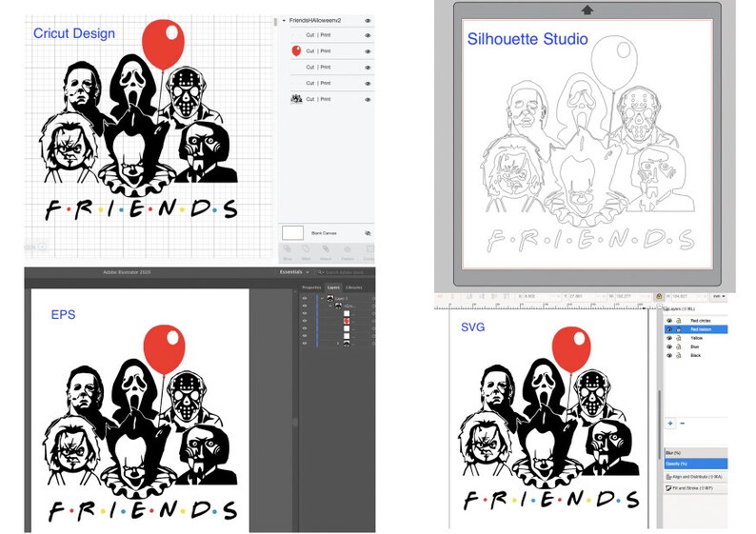Select the red balloon thumbnail in Cricut layers

pos(296,50)
